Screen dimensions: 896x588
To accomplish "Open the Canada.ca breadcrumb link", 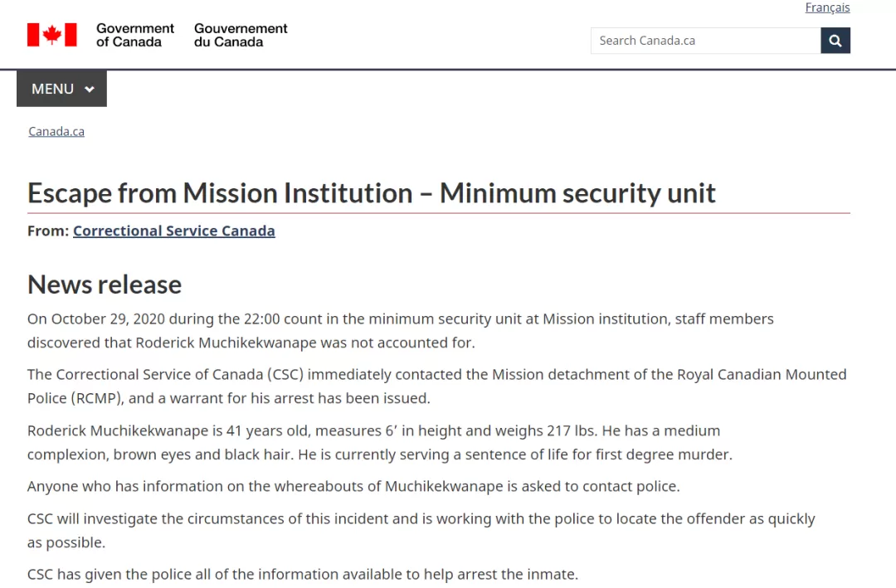I will 56,131.
